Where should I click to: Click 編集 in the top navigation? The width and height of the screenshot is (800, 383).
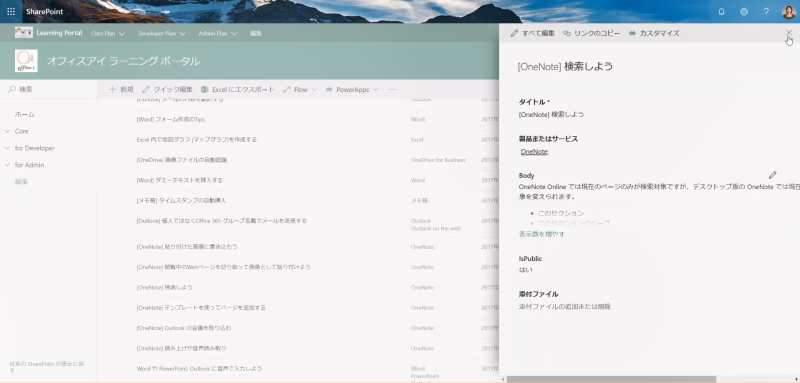(256, 33)
